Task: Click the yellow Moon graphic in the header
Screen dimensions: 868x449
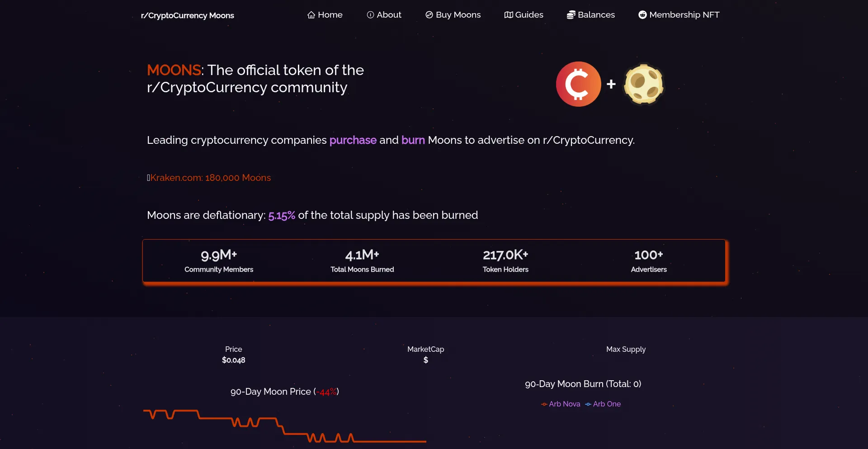Action: 644,84
